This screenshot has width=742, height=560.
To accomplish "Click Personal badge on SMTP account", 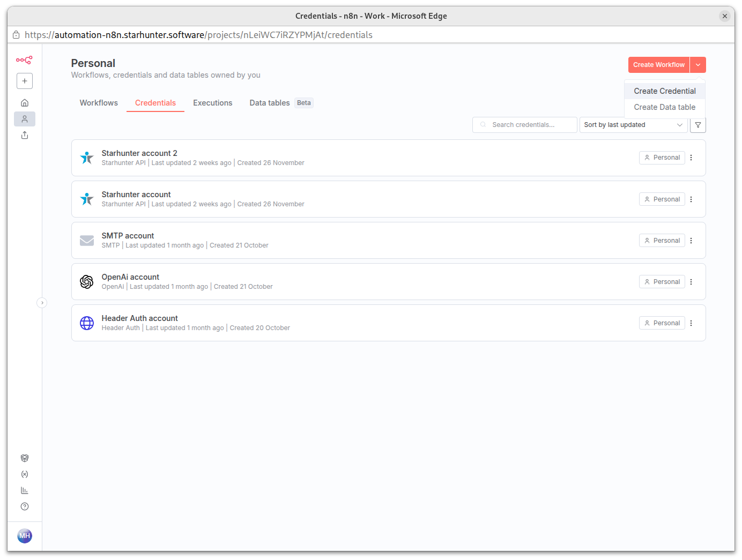I will tap(662, 241).
